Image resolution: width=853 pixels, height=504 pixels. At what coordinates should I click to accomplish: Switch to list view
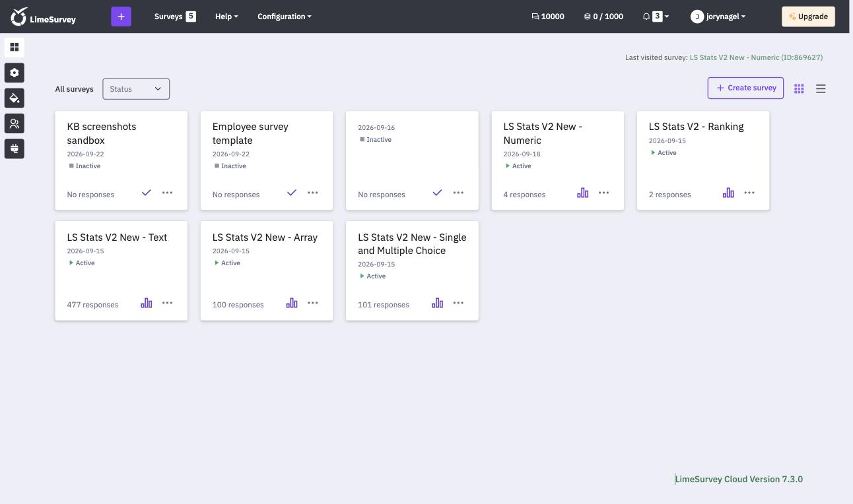[x=821, y=88]
